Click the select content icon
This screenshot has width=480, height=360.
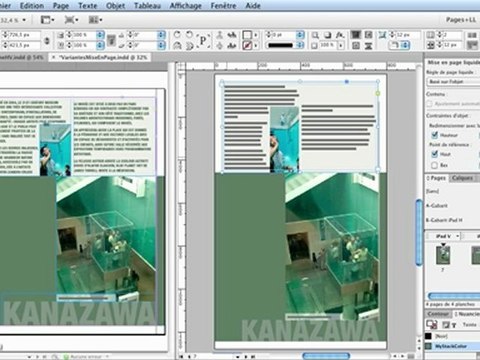coord(220,46)
